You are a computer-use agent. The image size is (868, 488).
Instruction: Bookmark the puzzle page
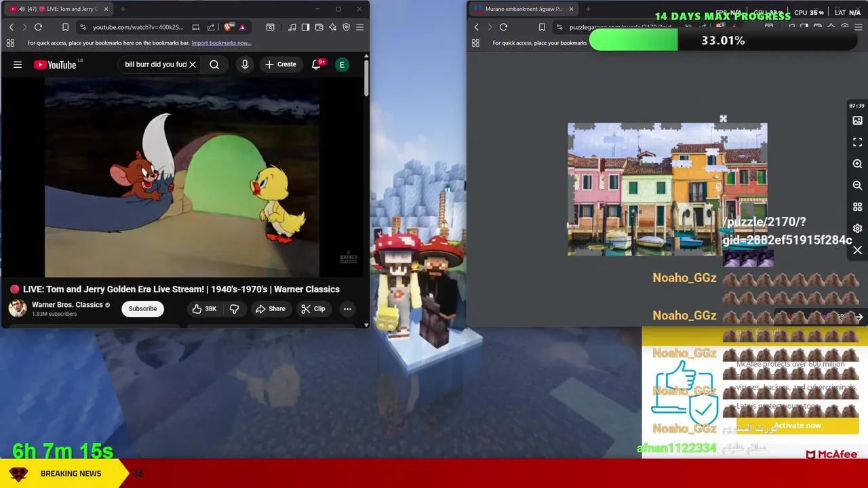click(542, 27)
